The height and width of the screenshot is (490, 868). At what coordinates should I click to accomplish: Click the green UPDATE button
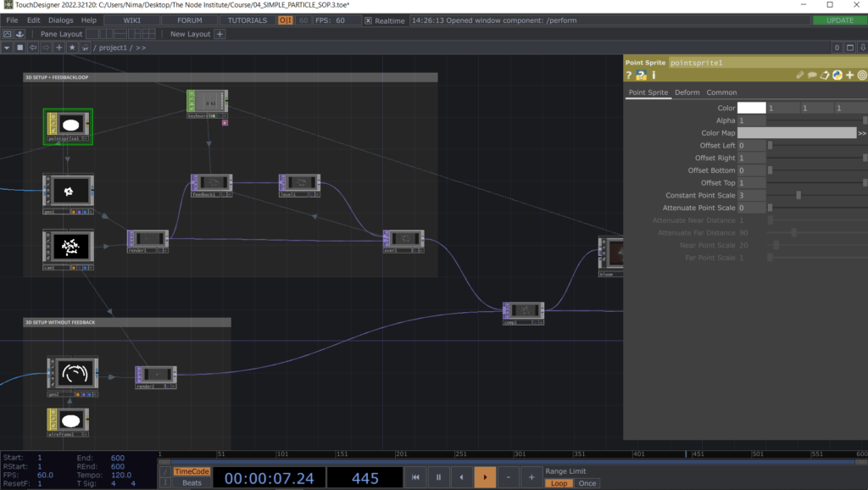(840, 20)
